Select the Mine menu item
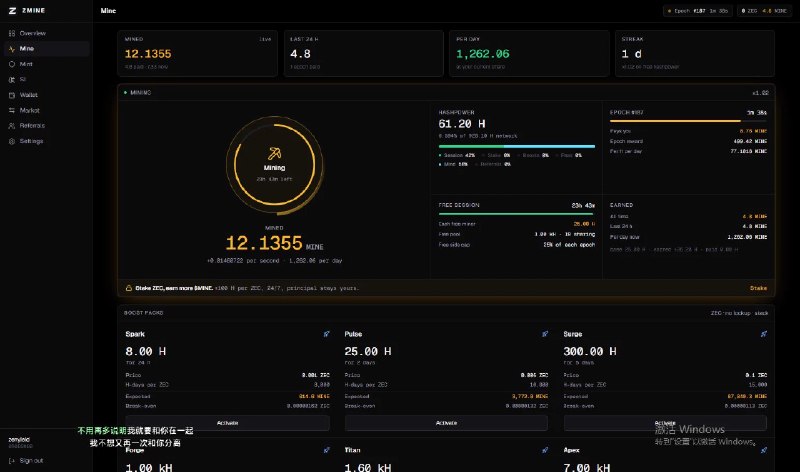This screenshot has height=472, width=800. 47,49
